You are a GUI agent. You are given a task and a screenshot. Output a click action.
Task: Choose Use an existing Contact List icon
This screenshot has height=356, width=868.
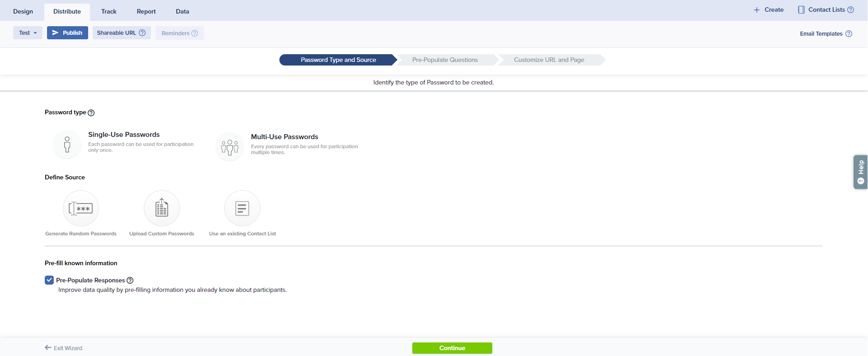pyautogui.click(x=242, y=208)
